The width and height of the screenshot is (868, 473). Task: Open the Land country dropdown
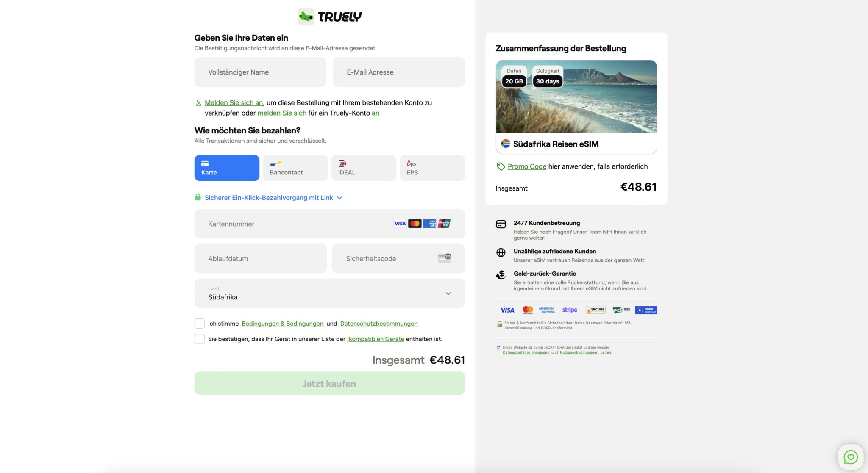pos(329,293)
